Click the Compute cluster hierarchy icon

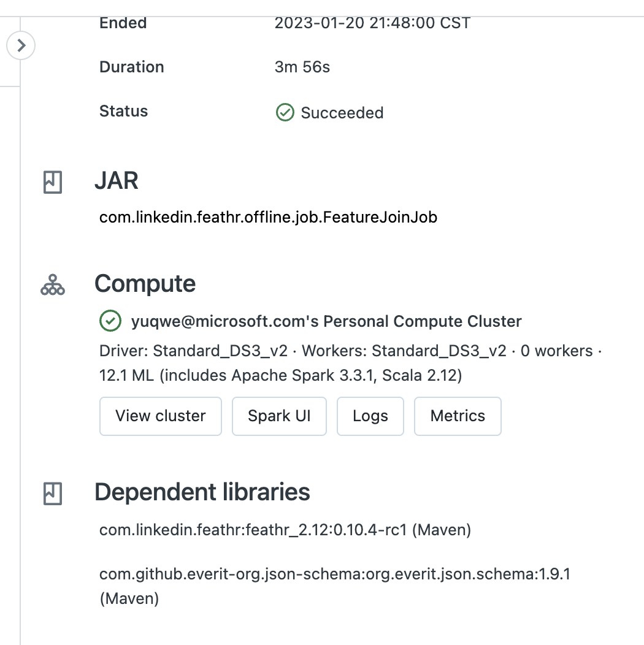pos(53,284)
